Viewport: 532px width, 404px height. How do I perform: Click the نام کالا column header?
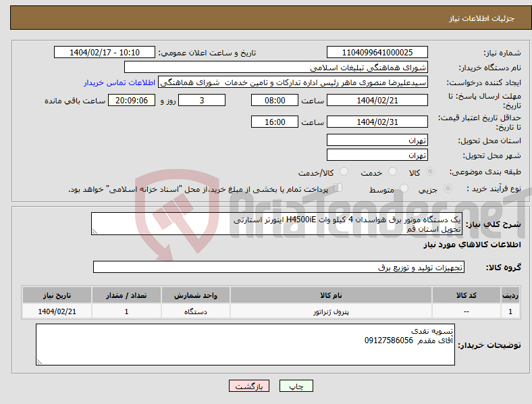(x=331, y=295)
